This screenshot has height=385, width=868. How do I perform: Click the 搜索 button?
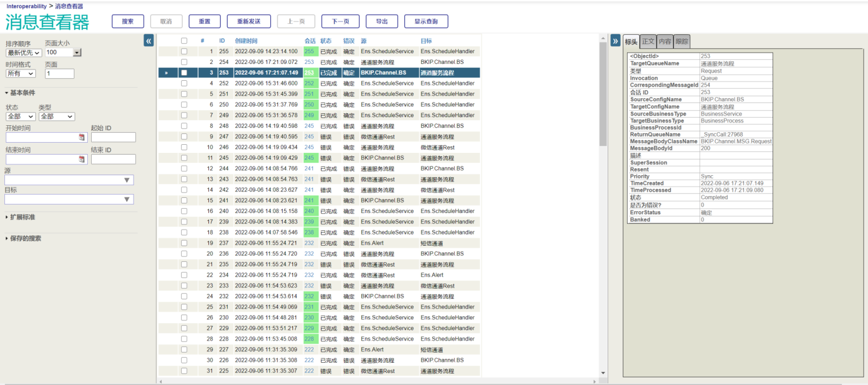(x=127, y=22)
